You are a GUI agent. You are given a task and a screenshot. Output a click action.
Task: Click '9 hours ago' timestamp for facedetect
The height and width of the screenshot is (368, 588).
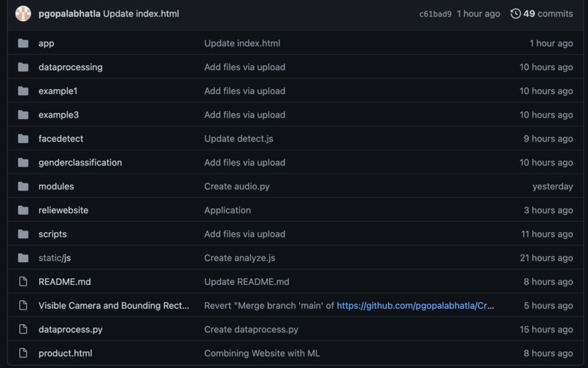[548, 139]
